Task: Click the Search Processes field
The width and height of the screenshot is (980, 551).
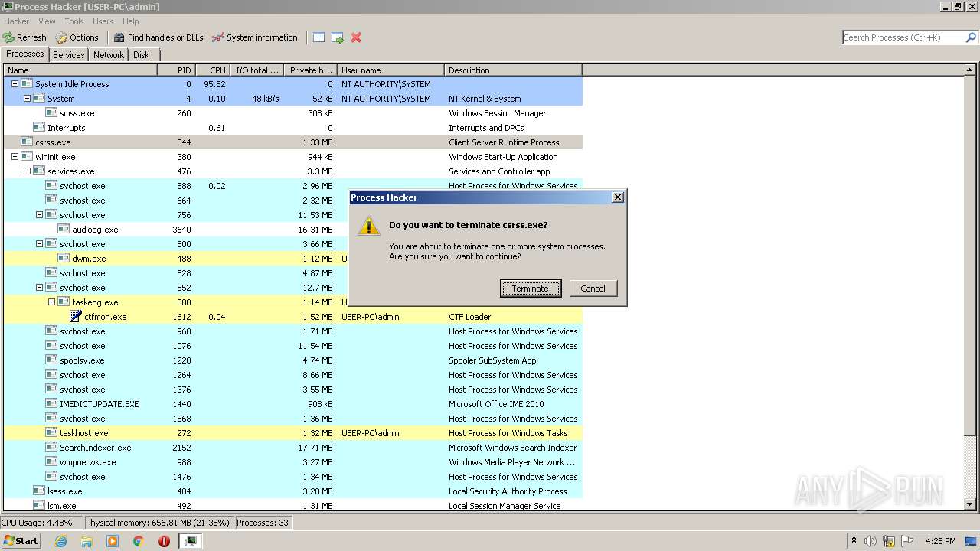Action: [x=903, y=37]
